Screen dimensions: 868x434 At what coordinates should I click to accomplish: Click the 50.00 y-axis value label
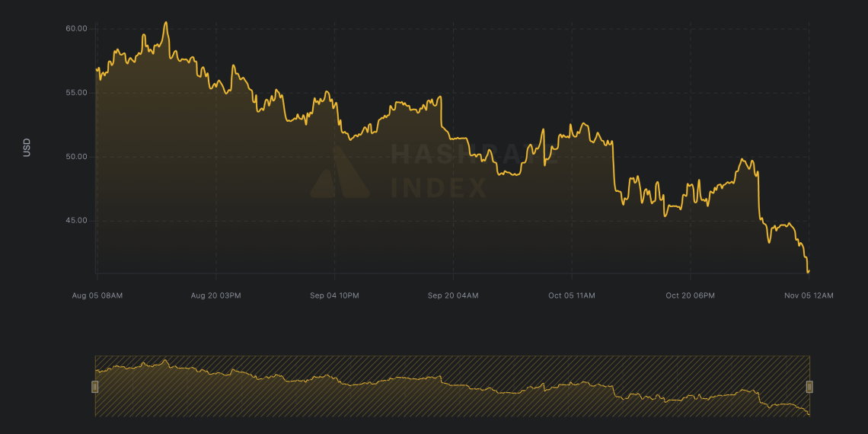(x=77, y=157)
